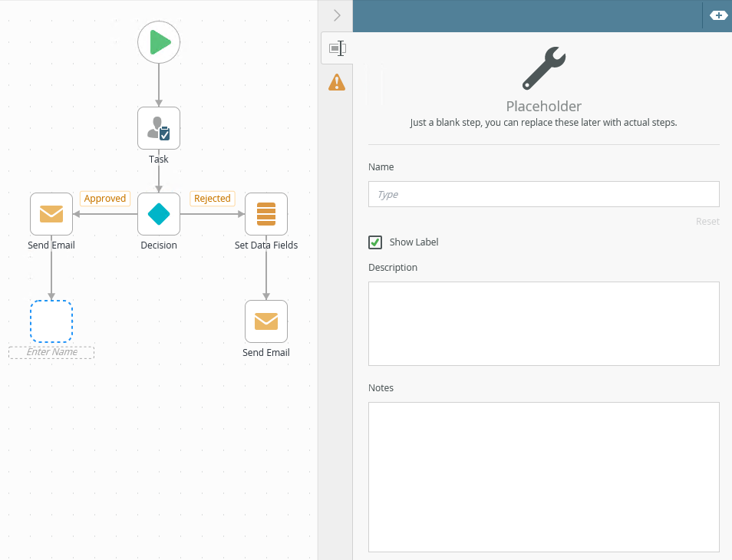Screen dimensions: 732x560
Task: Select the Rejected outcome label
Action: (x=213, y=199)
